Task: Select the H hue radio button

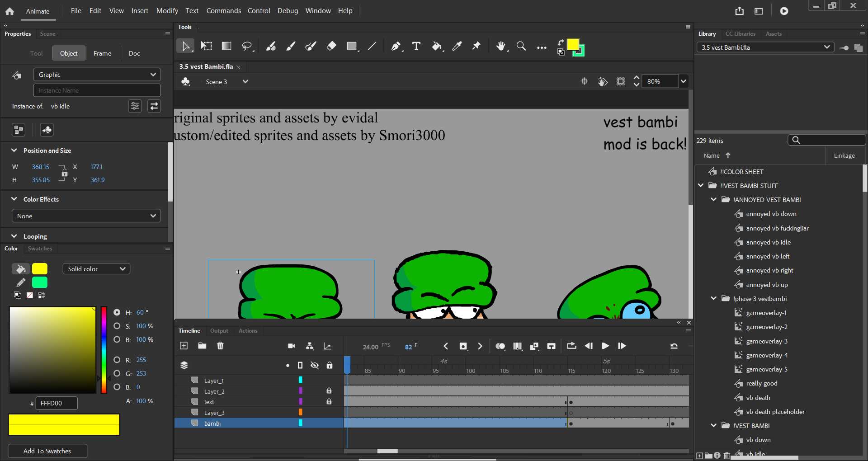Action: pos(117,312)
